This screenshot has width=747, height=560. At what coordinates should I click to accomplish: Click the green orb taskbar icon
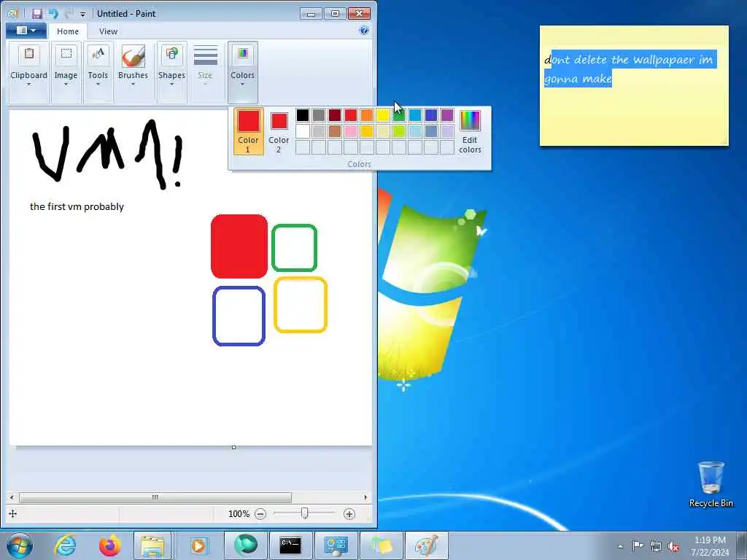coord(245,545)
